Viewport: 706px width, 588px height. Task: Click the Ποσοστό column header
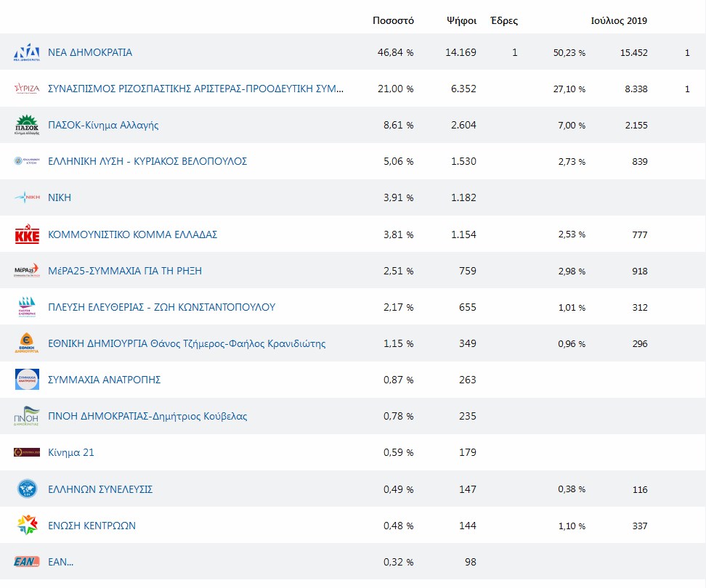click(393, 21)
